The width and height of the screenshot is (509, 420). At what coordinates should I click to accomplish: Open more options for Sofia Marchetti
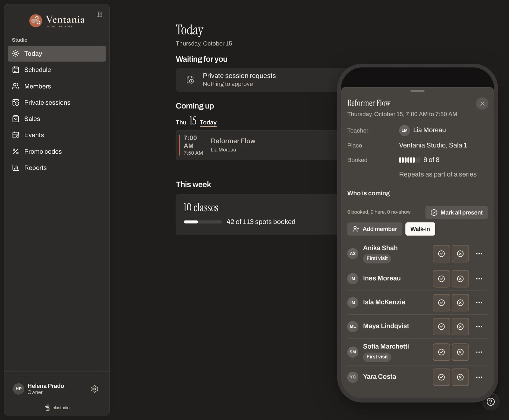tap(479, 352)
